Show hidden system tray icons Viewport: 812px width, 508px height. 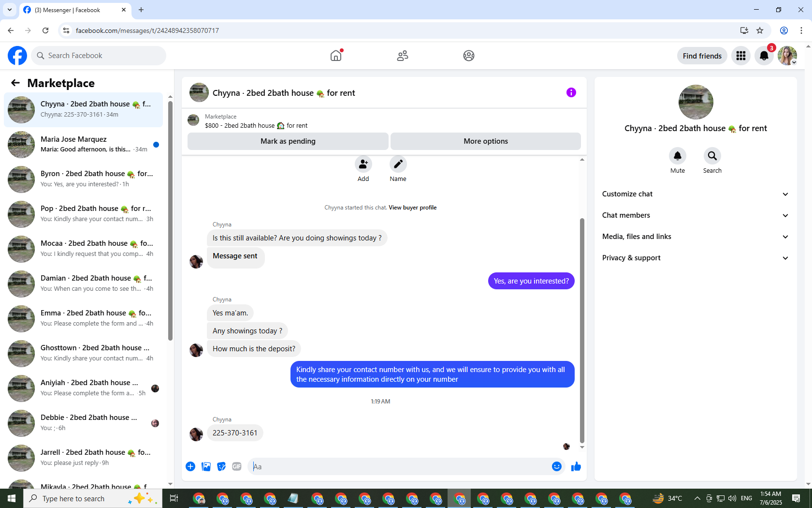click(697, 498)
